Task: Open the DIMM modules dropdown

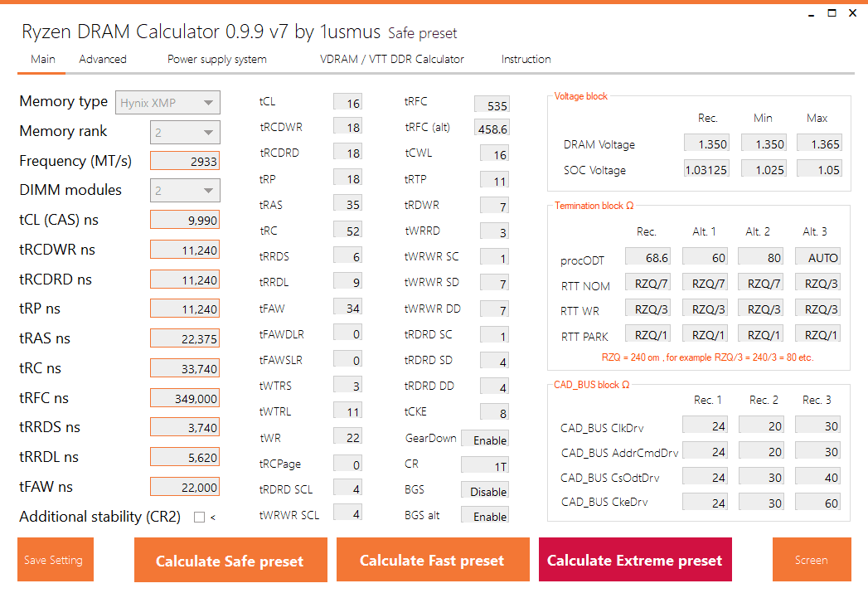Action: 185,191
